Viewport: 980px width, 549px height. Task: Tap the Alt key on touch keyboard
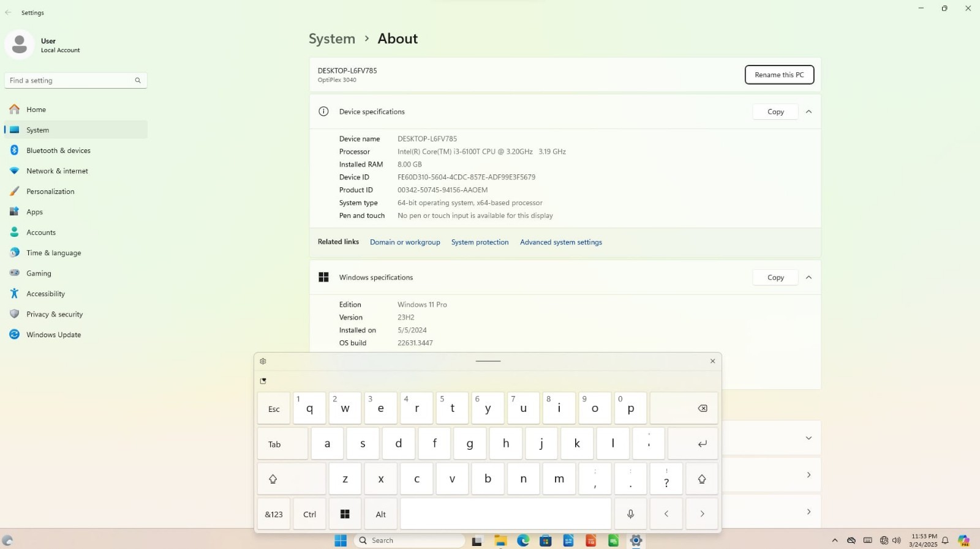point(380,514)
